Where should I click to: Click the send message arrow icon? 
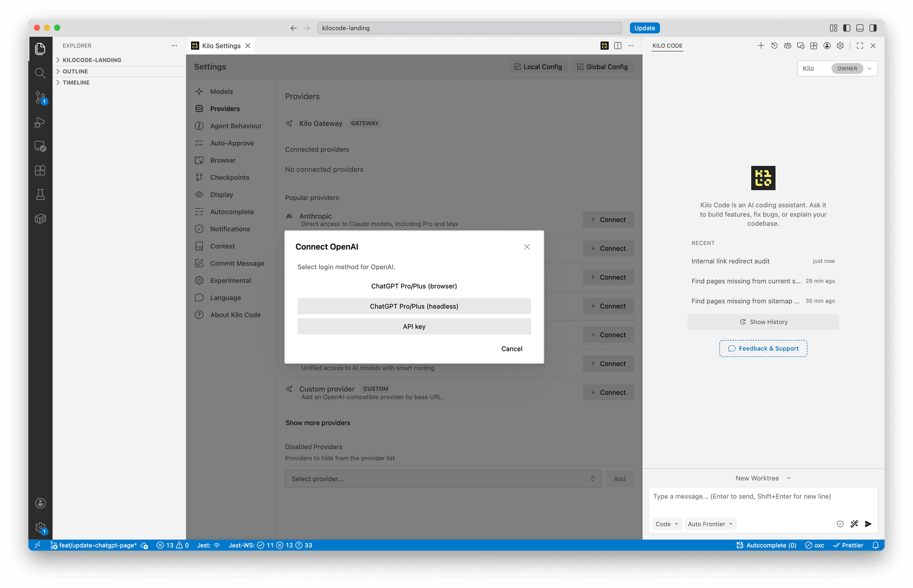coord(868,524)
